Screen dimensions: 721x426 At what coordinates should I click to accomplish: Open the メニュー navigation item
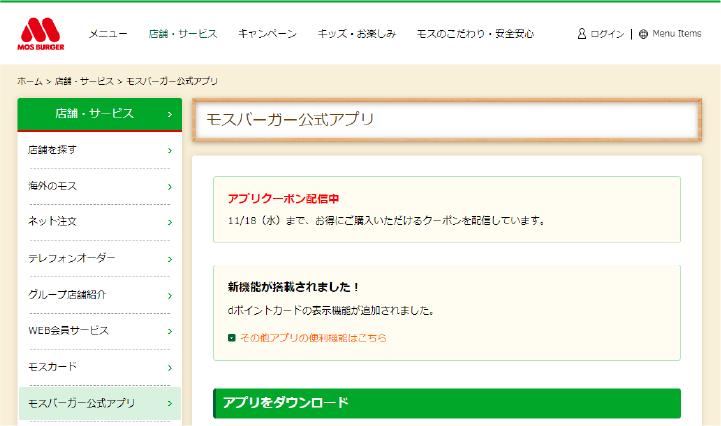[108, 34]
